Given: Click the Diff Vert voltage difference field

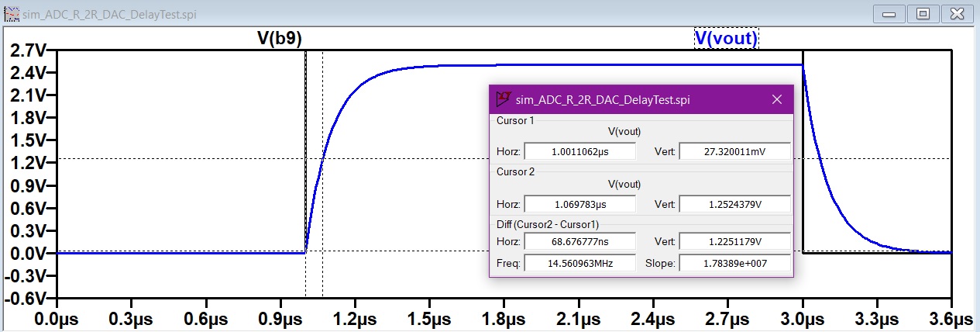Looking at the screenshot, I should tap(734, 243).
